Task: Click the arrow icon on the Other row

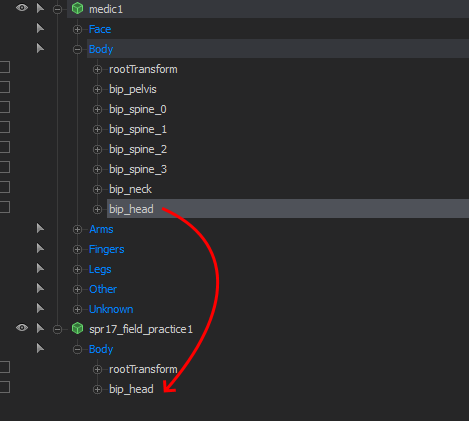Action: click(x=40, y=288)
